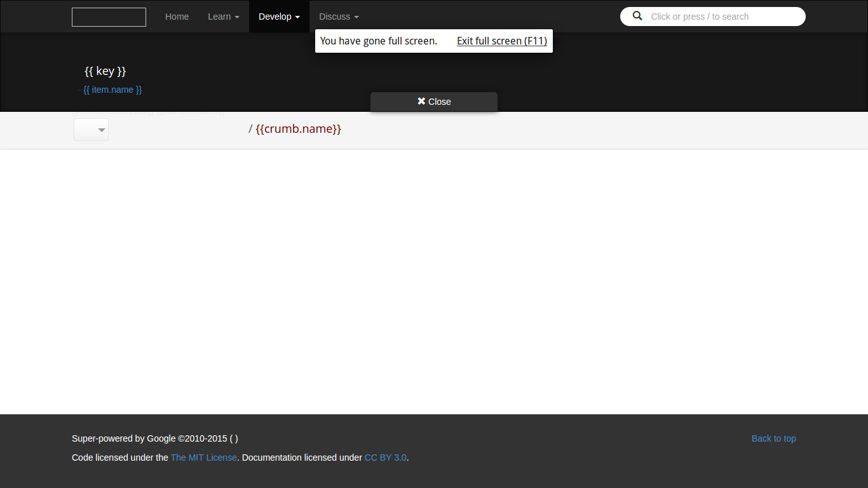Viewport: 868px width, 488px height.
Task: Close the expanded panel with the X Close button
Action: point(434,102)
